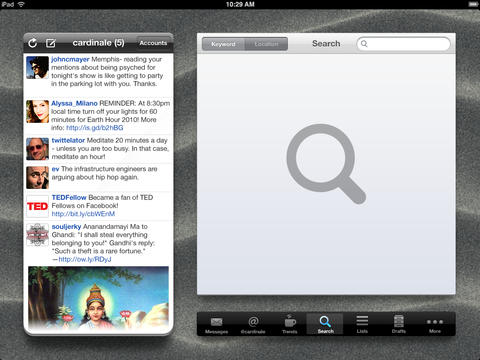Click the twittelator username link

pyautogui.click(x=68, y=140)
